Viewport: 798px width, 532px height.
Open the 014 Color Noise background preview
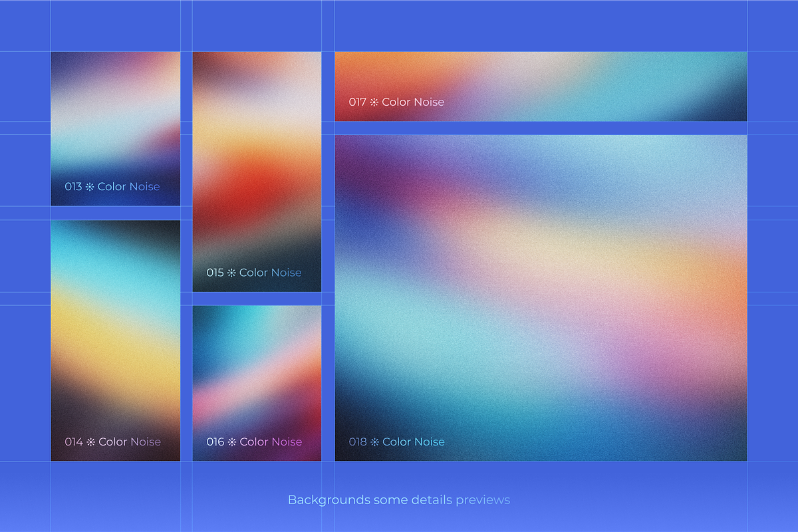116,340
